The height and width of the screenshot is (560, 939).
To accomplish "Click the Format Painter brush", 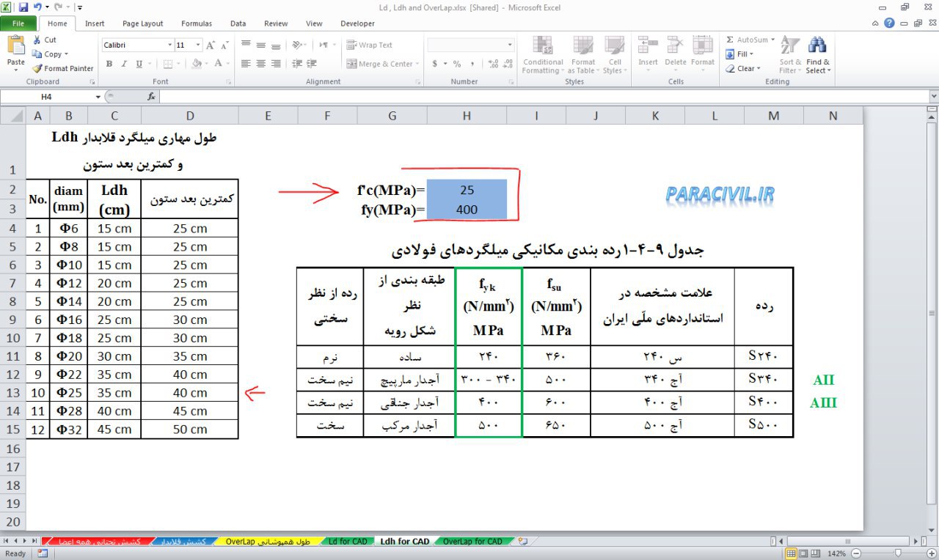I will (x=37, y=68).
